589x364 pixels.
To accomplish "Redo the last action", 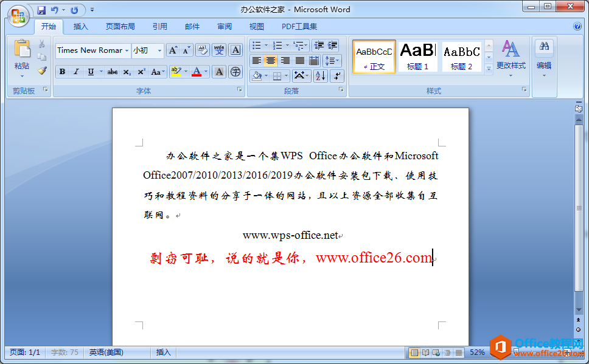I will 74,10.
